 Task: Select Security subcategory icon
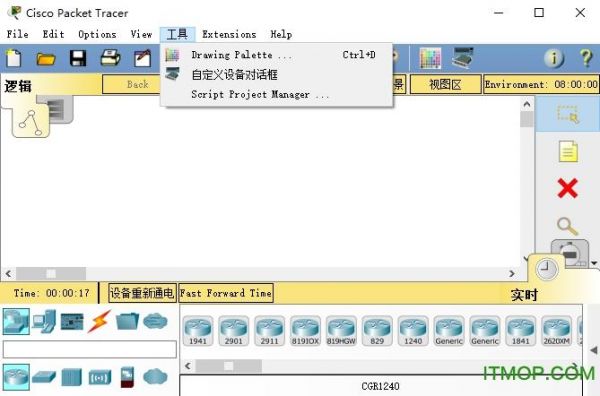127,377
